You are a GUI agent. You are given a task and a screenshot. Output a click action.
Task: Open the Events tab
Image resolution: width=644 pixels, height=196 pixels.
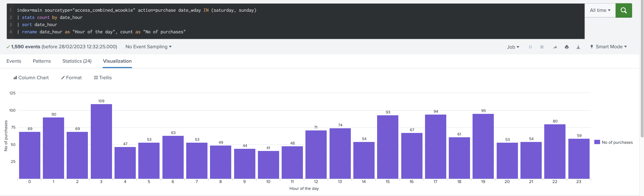(14, 61)
